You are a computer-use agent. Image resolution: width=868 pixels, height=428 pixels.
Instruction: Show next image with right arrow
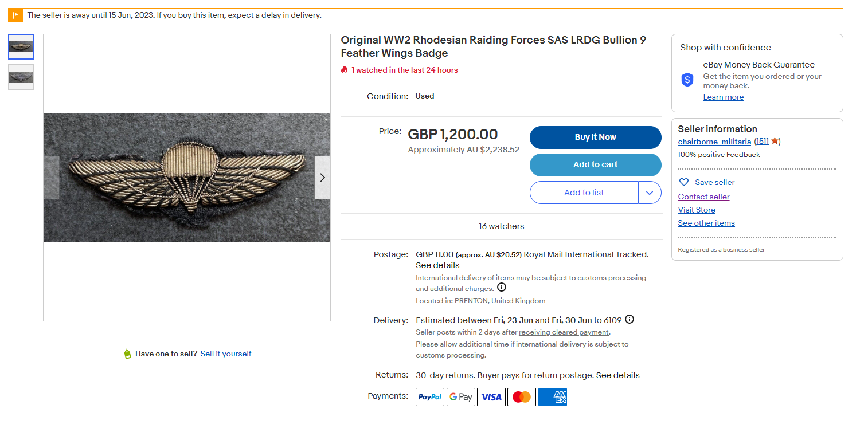[322, 178]
